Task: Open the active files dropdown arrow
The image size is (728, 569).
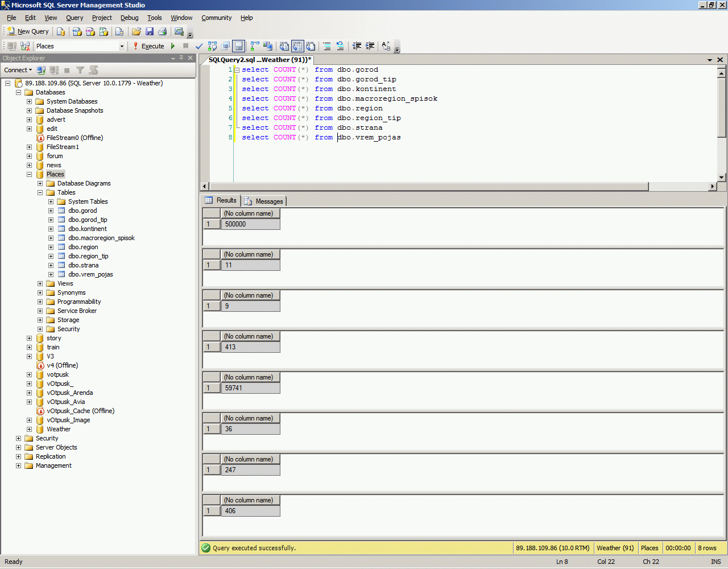Action: [710, 60]
